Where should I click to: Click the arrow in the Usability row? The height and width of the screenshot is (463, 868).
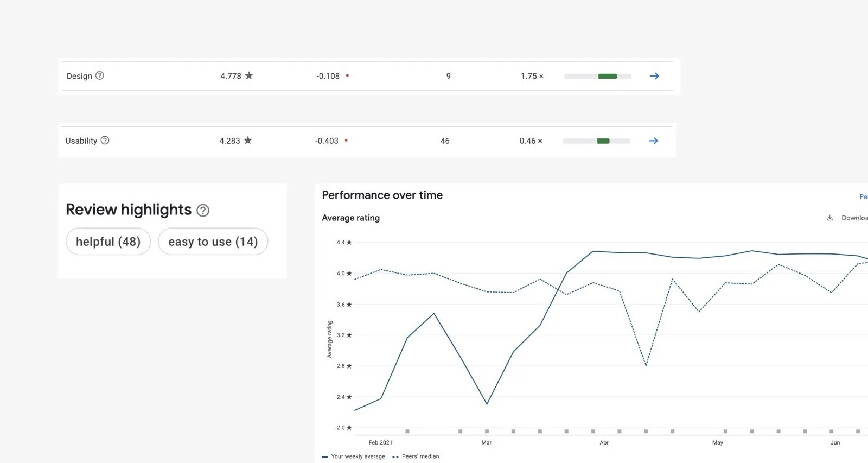click(x=653, y=141)
